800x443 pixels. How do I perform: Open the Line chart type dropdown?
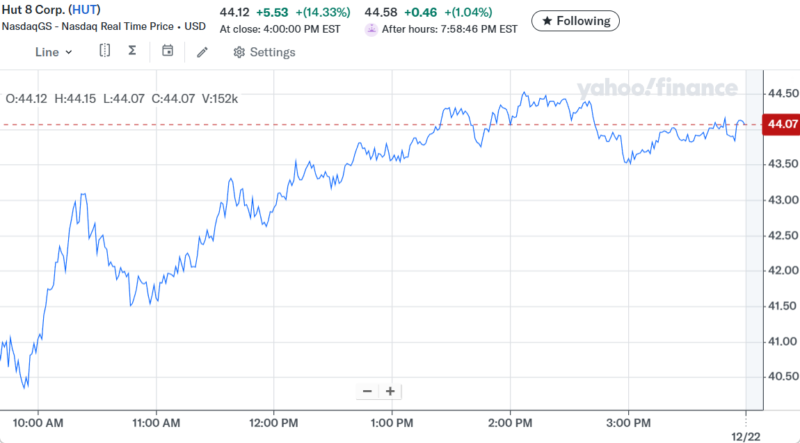click(53, 52)
